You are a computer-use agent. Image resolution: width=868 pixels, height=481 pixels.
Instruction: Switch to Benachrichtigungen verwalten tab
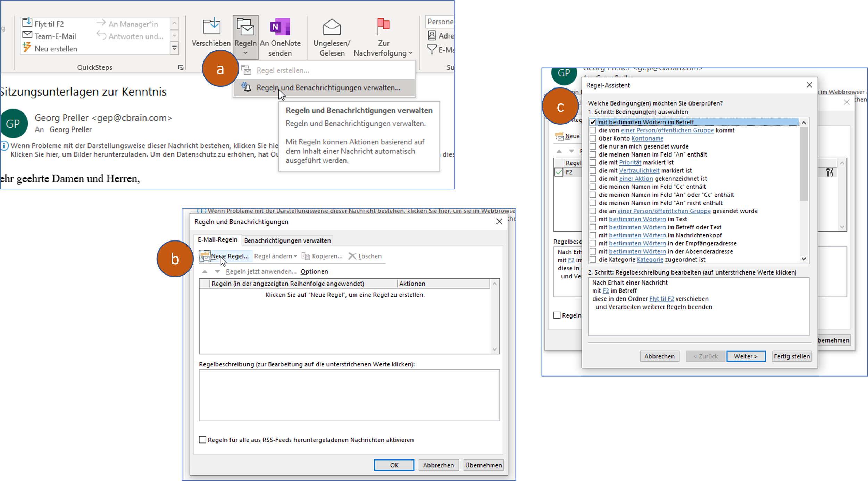287,240
